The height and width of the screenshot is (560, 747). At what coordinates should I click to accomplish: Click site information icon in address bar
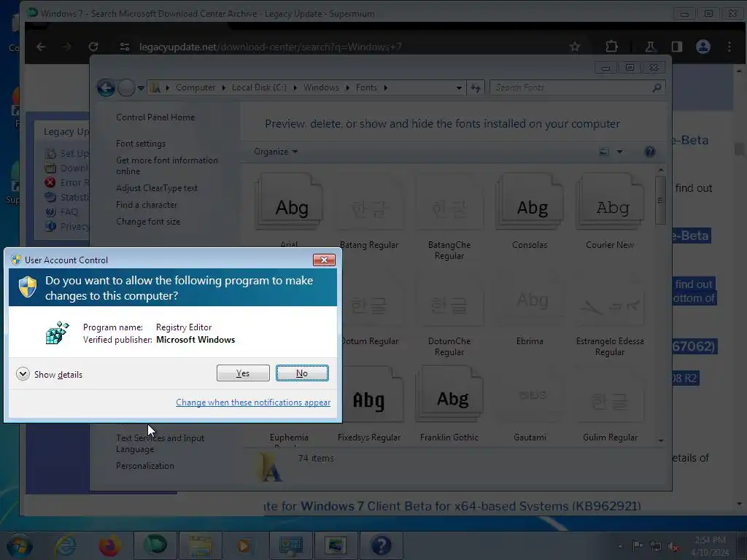[x=124, y=47]
